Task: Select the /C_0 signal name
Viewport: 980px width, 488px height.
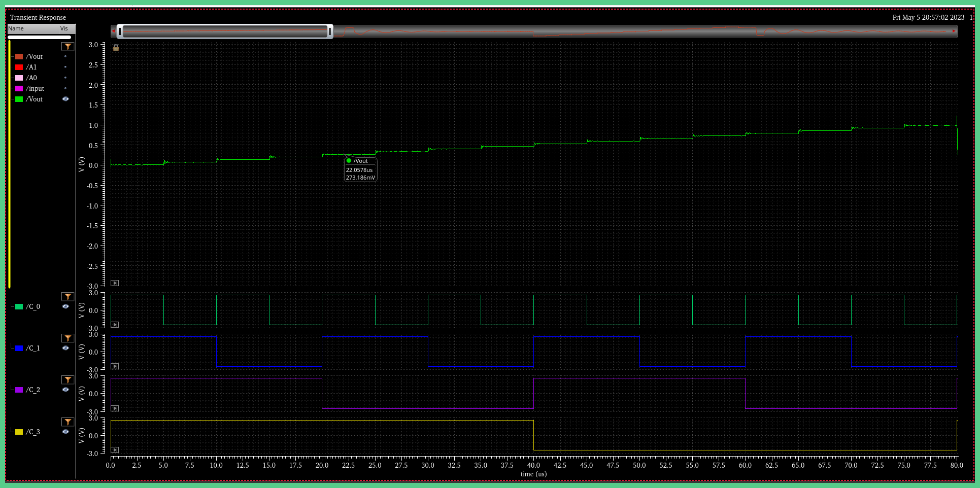Action: [x=33, y=306]
